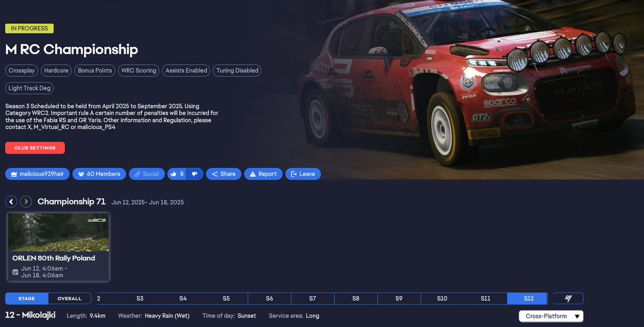Leave the club

tap(303, 174)
